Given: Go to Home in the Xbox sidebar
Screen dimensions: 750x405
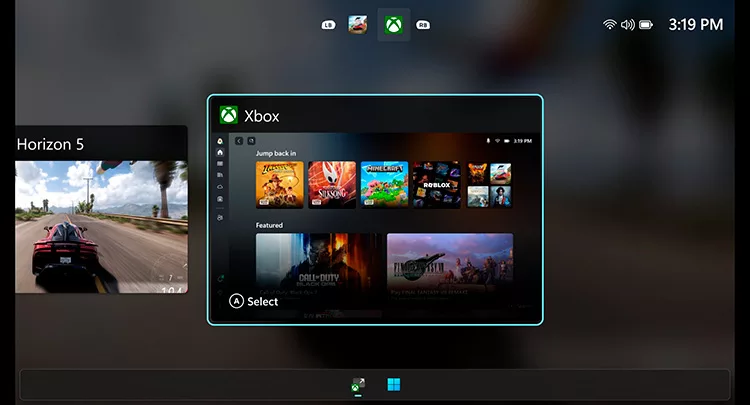Looking at the screenshot, I should coord(220,153).
